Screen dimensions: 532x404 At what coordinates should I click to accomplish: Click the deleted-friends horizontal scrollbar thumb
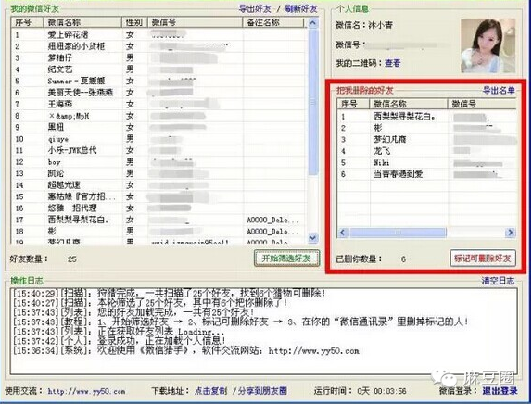click(398, 233)
